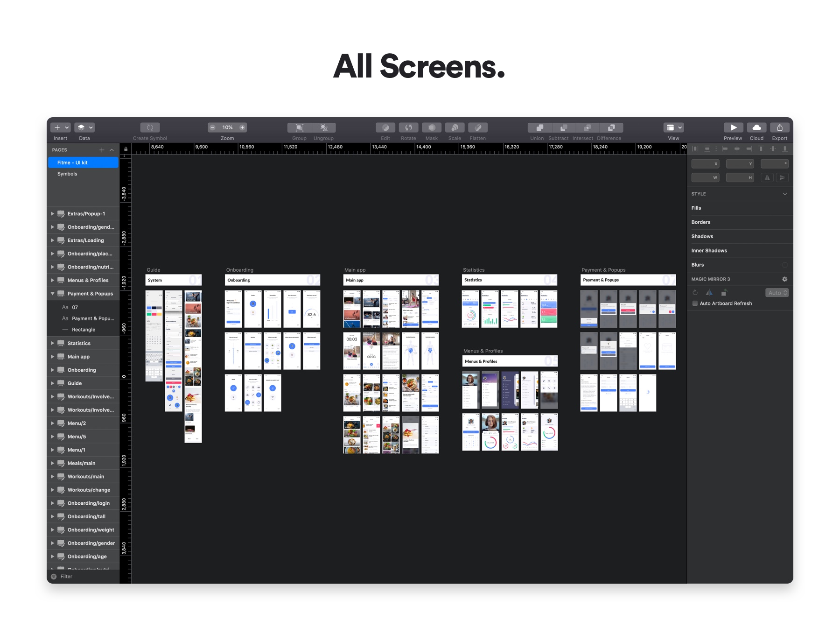Click the Ungroup toolbar icon
This screenshot has height=635, width=840.
coord(324,127)
